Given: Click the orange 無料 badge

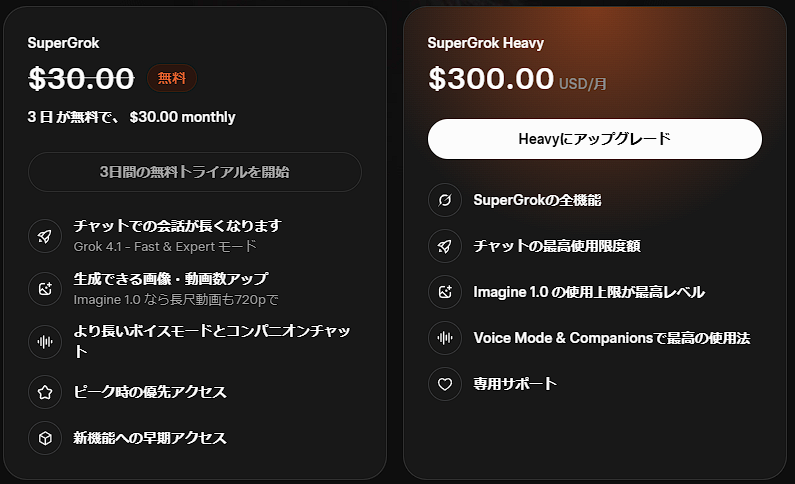Looking at the screenshot, I should coord(172,78).
